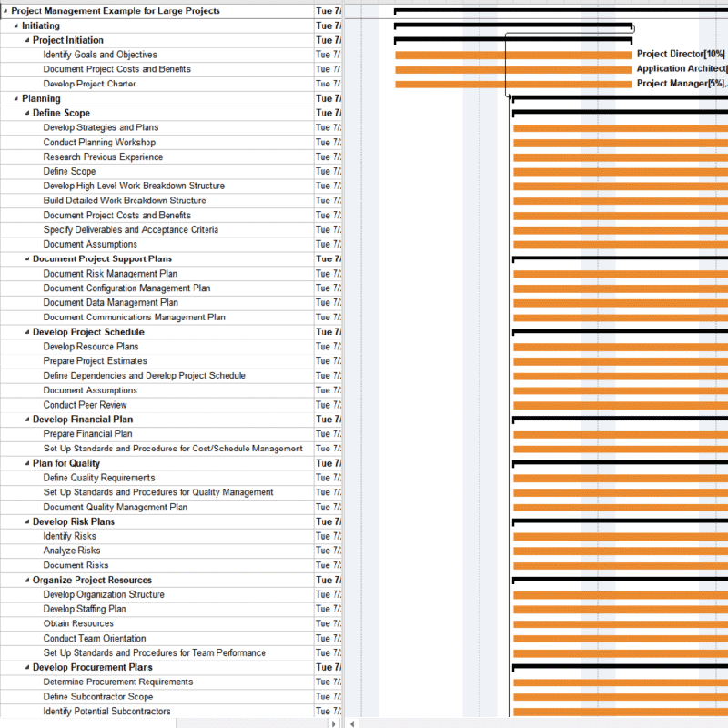Collapse the Develop Project Schedule group
Screen dimensions: 728x728
coord(27,332)
